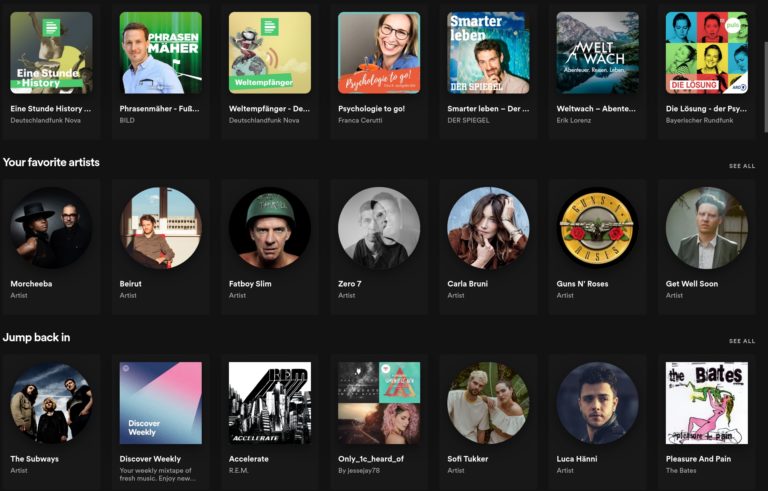This screenshot has height=491, width=768.
Task: Select the 'Psychologie to go!' title text
Action: (x=371, y=109)
